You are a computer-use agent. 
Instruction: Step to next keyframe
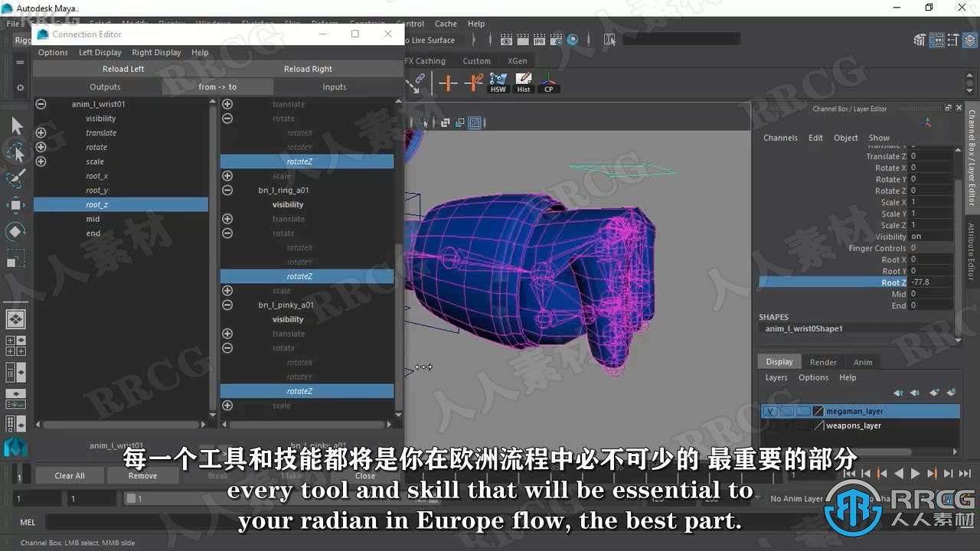(932, 474)
